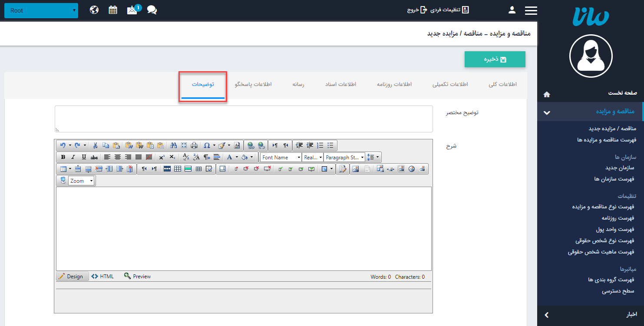Viewport: 644px width, 326px height.
Task: Click the Undo arrow in the editor toolbar
Action: point(63,145)
